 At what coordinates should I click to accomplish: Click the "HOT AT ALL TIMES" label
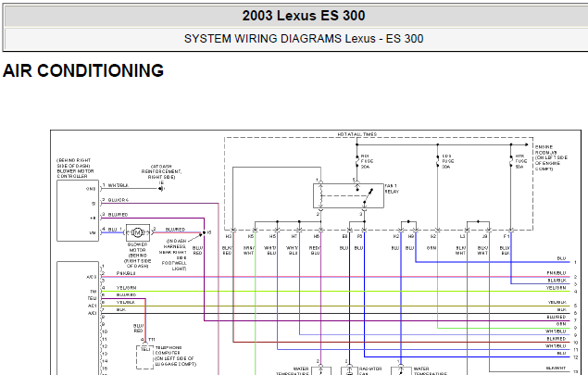coord(357,134)
